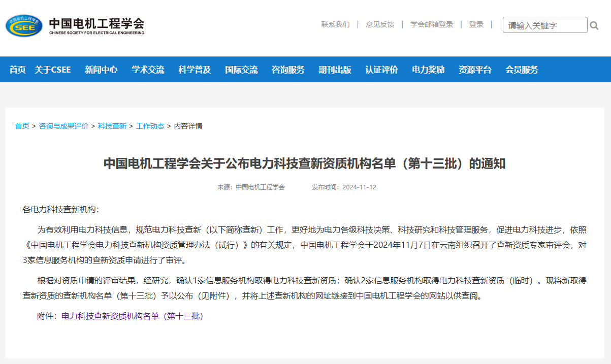Open 学会邮箱登录 link
The height and width of the screenshot is (364, 611).
pyautogui.click(x=432, y=24)
